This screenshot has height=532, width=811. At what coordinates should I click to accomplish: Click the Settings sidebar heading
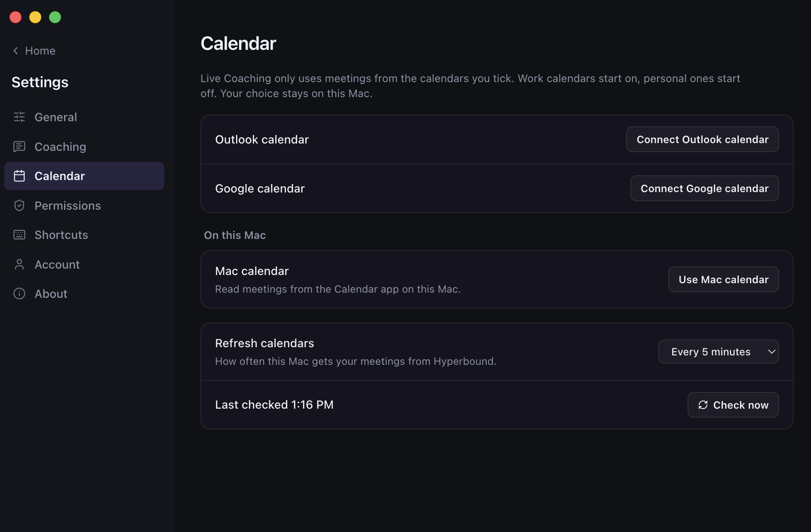tap(40, 82)
